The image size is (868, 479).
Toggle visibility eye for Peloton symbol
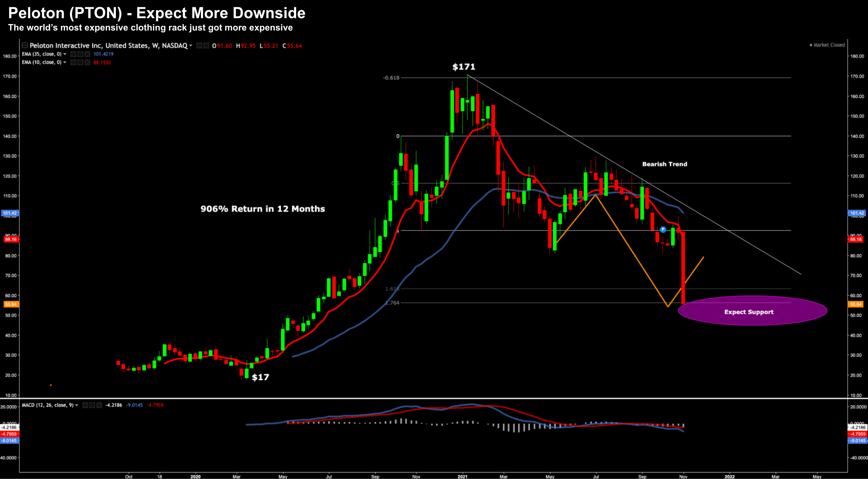click(x=199, y=45)
